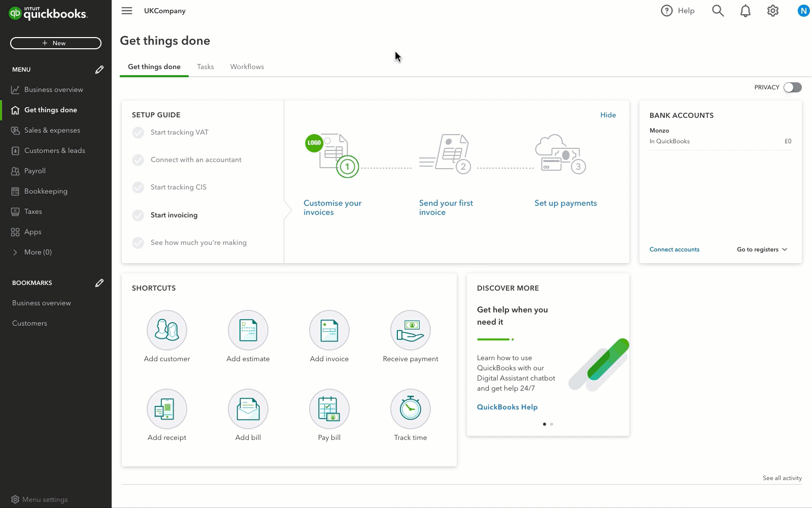Click the Send your first invoice link text
This screenshot has height=508, width=812.
[x=446, y=207]
